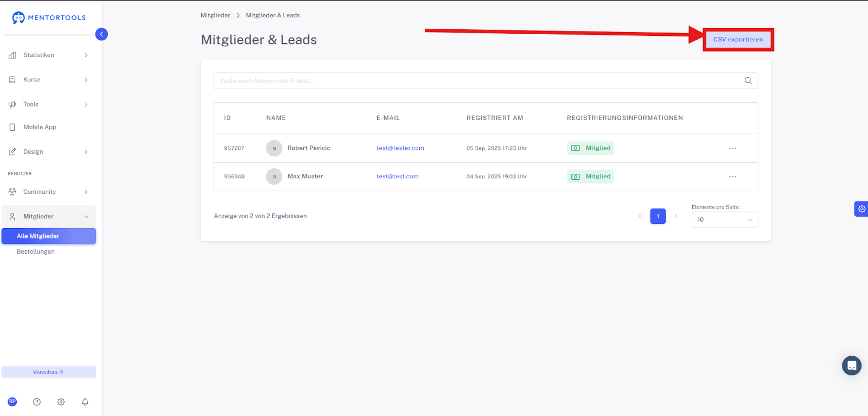Screen dimensions: 868x416
Task: Click member ID 957207
Action: click(234, 148)
